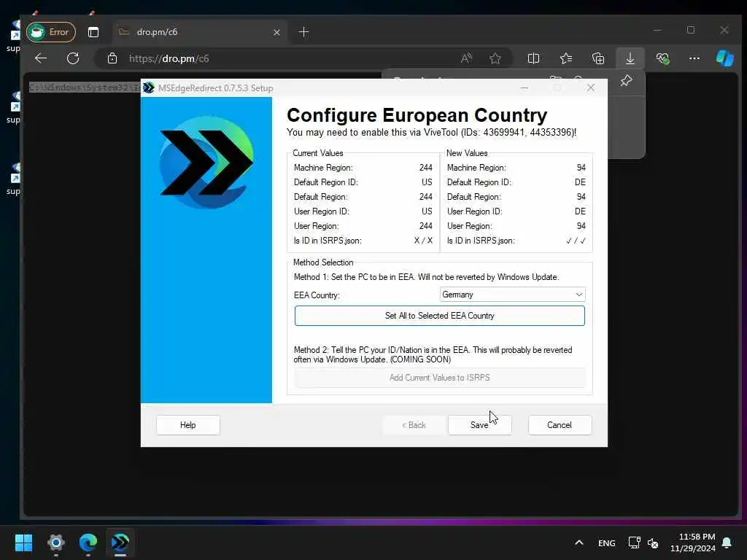
Task: Expand the EEA Country dropdown showing Germany
Action: [x=512, y=295]
